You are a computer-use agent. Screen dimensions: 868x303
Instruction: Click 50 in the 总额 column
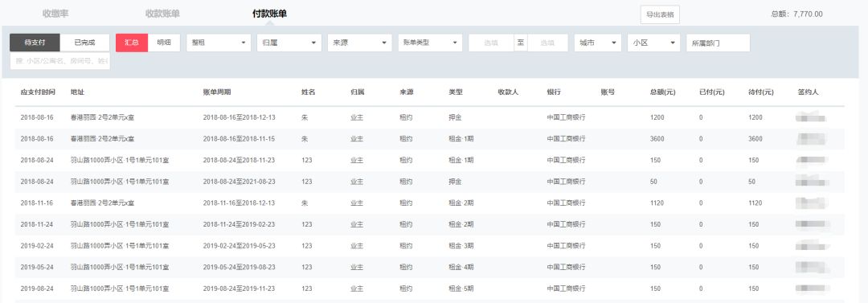click(x=654, y=182)
